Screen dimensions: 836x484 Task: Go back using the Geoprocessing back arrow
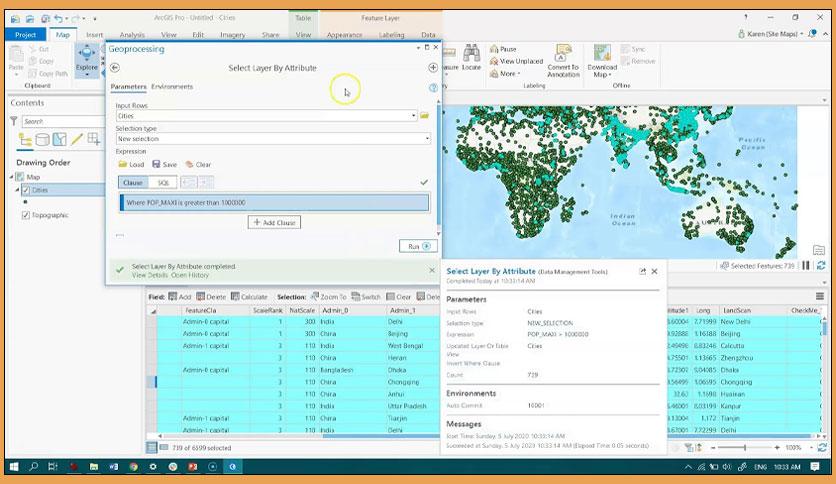[115, 68]
